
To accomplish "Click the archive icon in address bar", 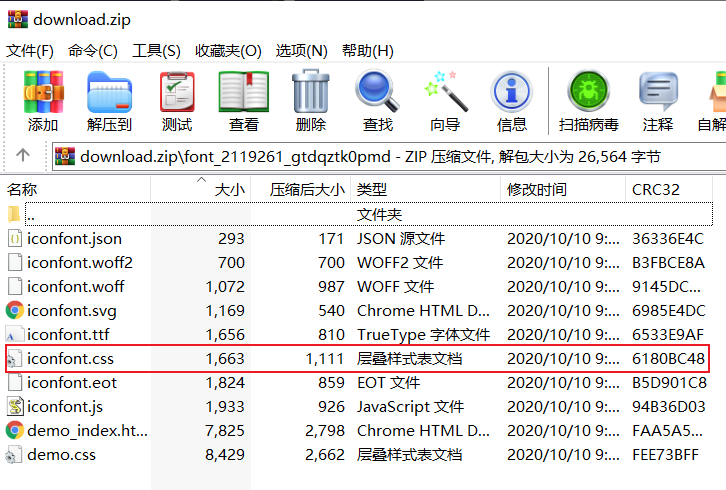I will point(65,156).
